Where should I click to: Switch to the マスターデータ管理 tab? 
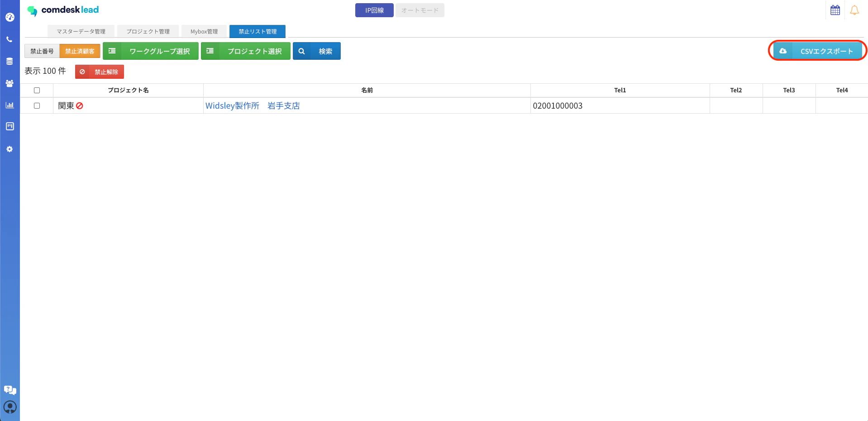pos(81,31)
